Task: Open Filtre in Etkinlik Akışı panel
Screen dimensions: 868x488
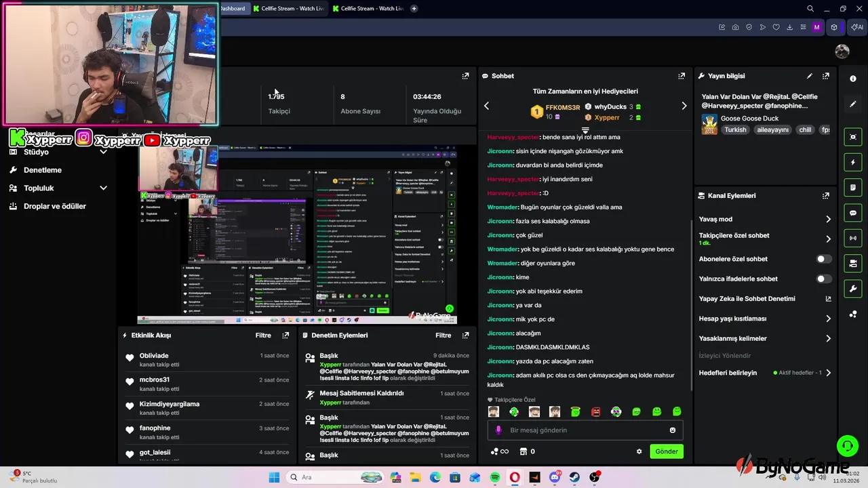Action: point(263,335)
